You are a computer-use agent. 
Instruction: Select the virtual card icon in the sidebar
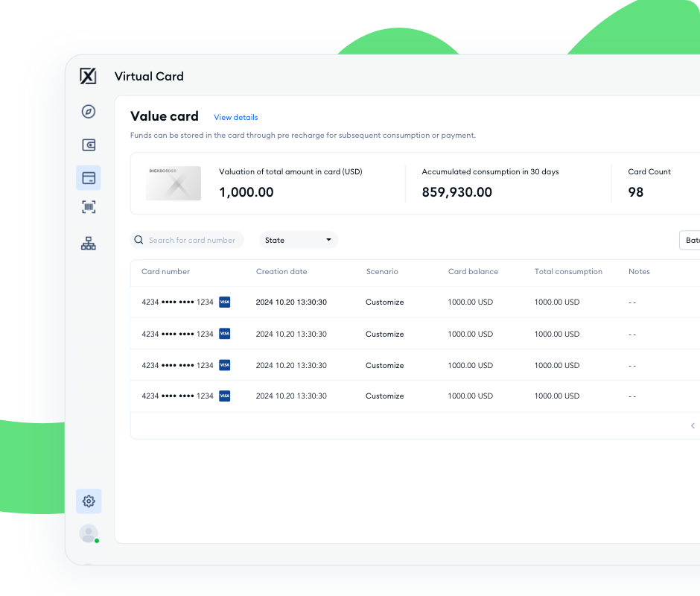click(89, 178)
